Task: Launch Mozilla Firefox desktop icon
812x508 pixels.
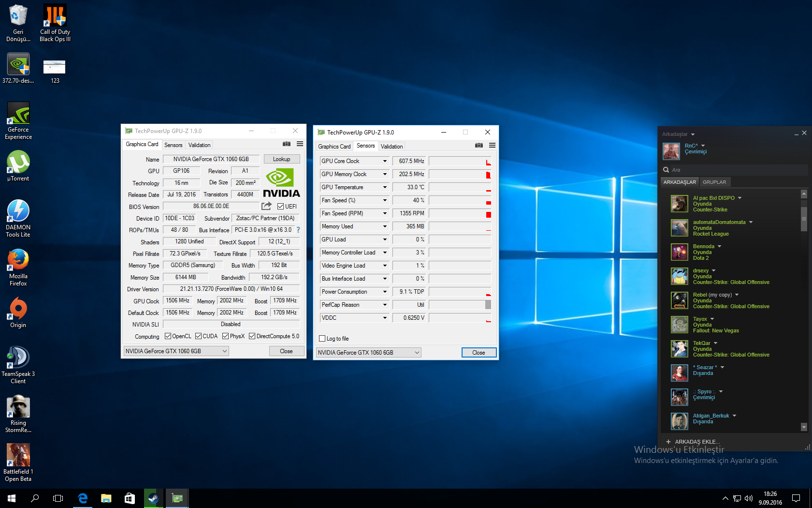Action: tap(18, 267)
